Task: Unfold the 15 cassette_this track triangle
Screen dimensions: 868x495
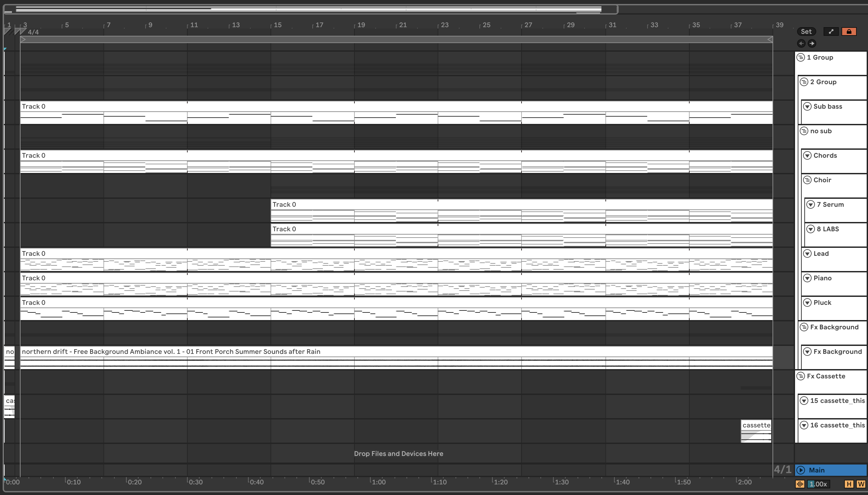Action: (x=804, y=401)
